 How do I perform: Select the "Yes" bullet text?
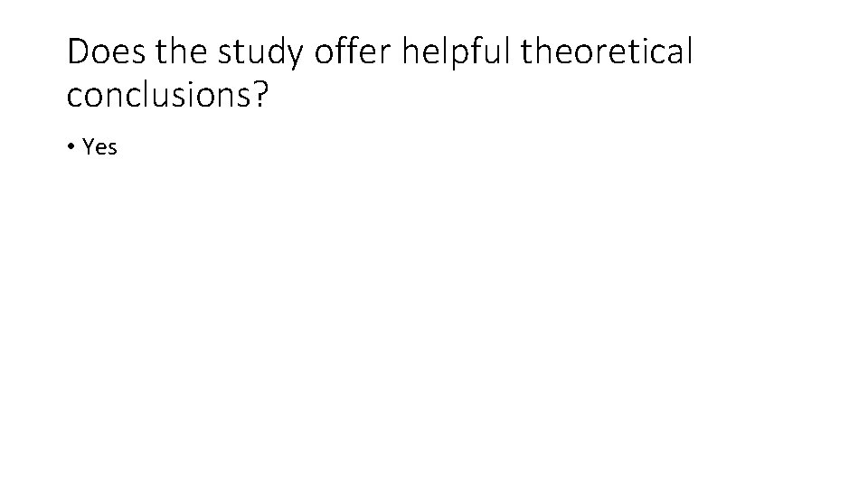tap(99, 147)
